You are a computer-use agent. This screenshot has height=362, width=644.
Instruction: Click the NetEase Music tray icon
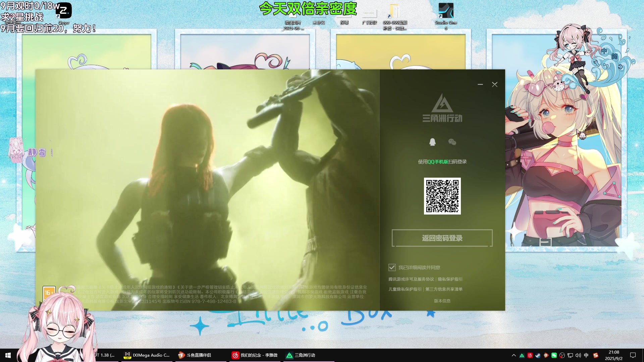coord(530,355)
